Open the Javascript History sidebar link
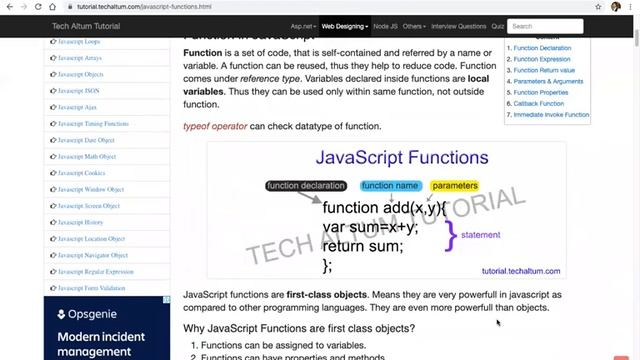Viewport: 640px width, 360px height. click(x=80, y=222)
